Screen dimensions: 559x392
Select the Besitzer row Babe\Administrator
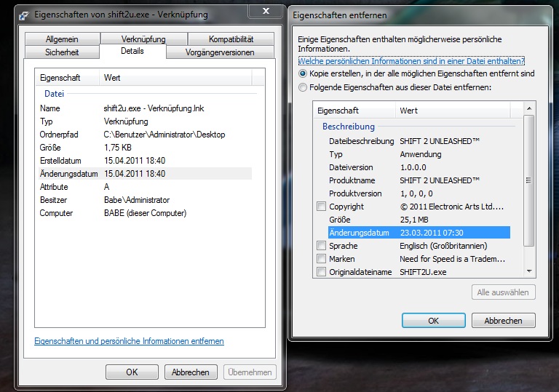pyautogui.click(x=145, y=200)
